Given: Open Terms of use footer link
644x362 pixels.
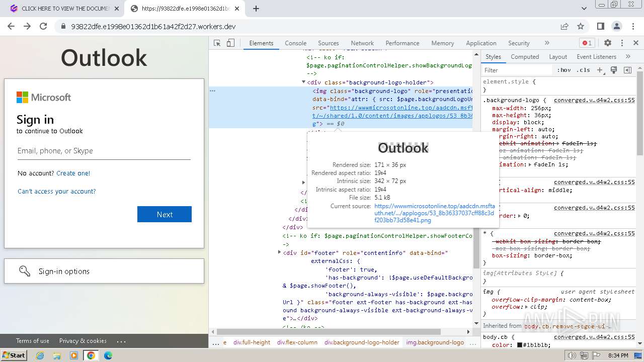Looking at the screenshot, I should tap(33, 340).
